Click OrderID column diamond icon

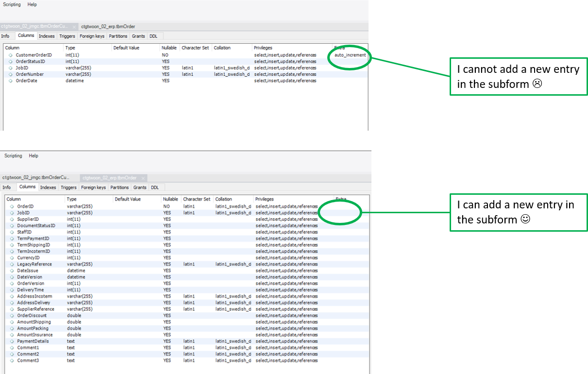(12, 206)
